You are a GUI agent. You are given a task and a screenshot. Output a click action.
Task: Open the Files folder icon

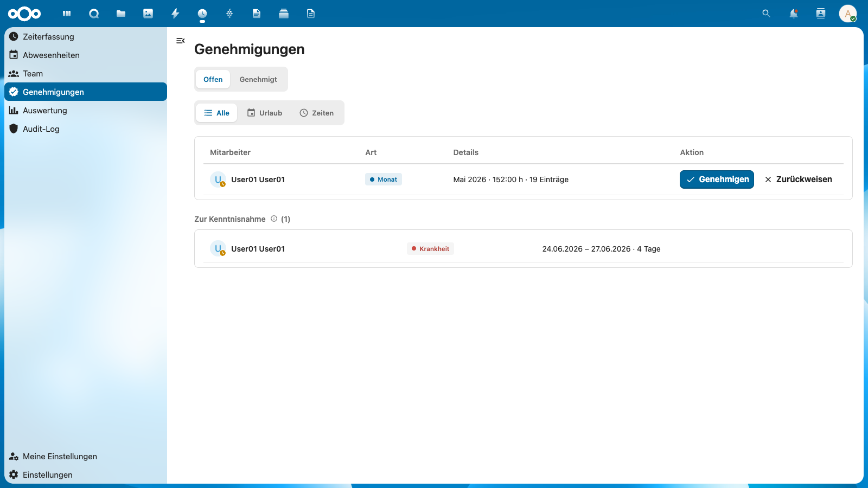(121, 14)
